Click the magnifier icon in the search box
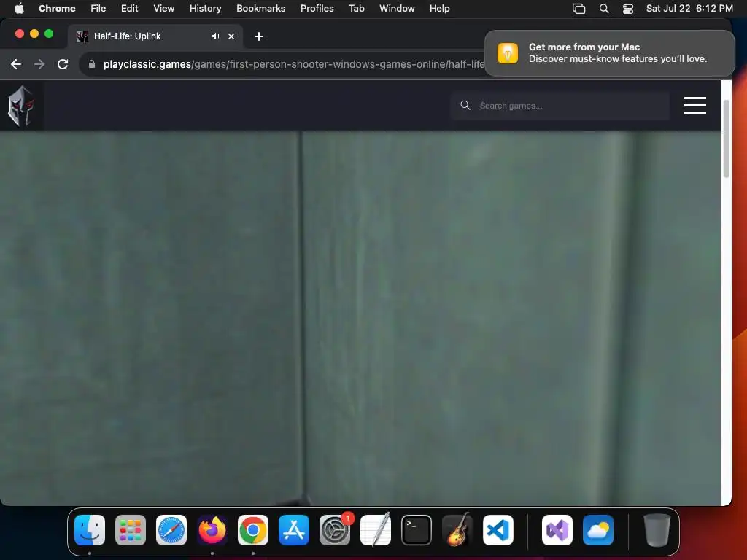 [465, 105]
